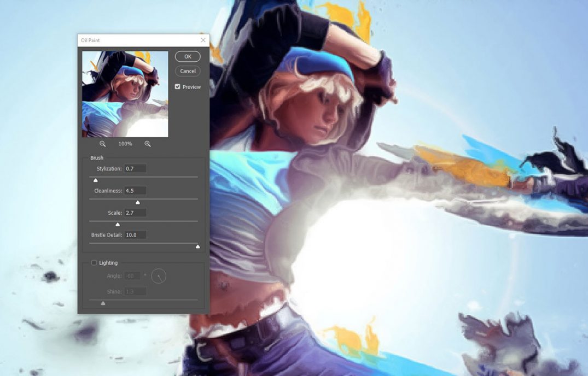The image size is (588, 376).
Task: Click the Angle direction dial
Action: pyautogui.click(x=158, y=276)
